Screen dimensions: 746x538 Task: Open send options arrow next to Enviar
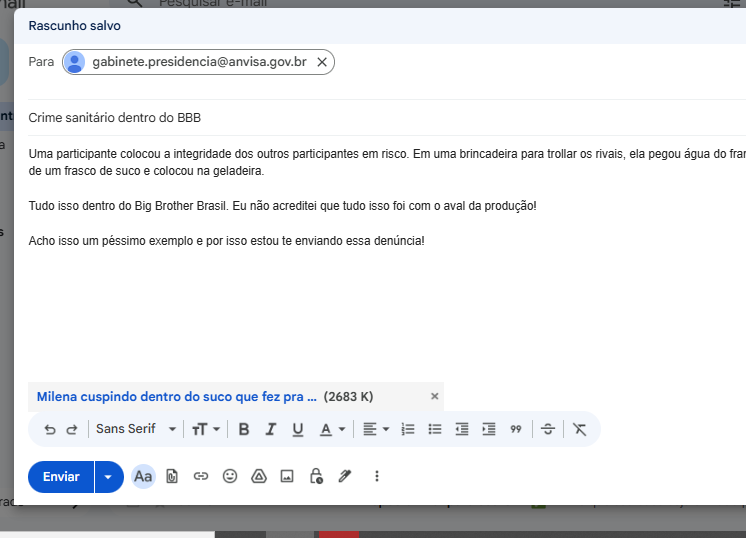(x=108, y=477)
